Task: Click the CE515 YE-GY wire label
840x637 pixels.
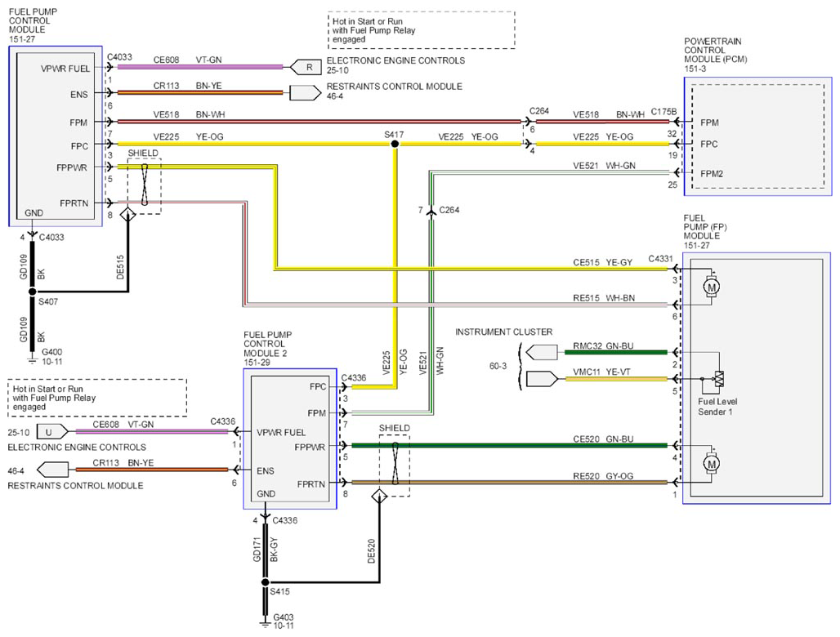Action: click(x=603, y=262)
